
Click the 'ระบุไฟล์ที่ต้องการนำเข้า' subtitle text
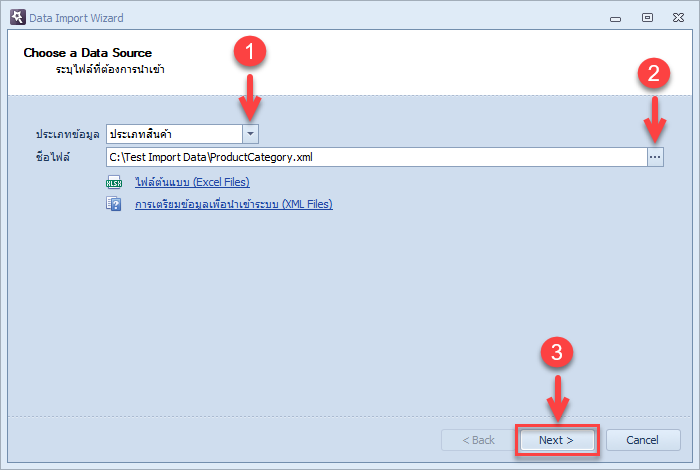[110, 69]
